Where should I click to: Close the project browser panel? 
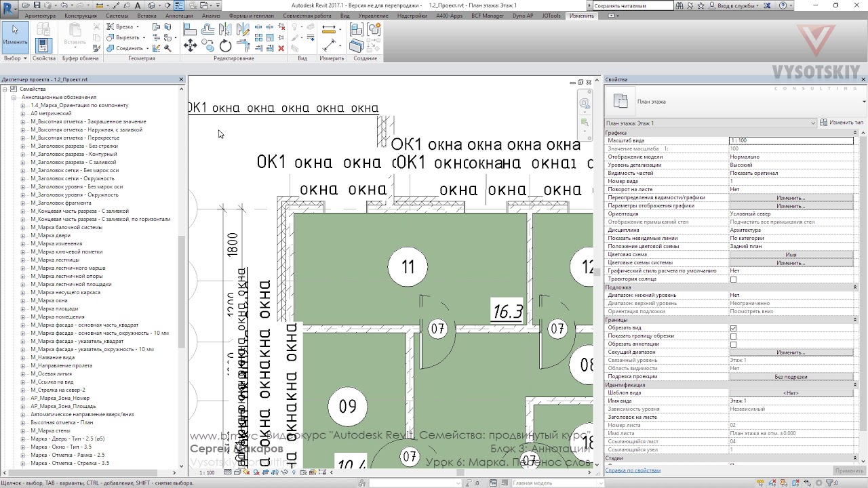181,79
